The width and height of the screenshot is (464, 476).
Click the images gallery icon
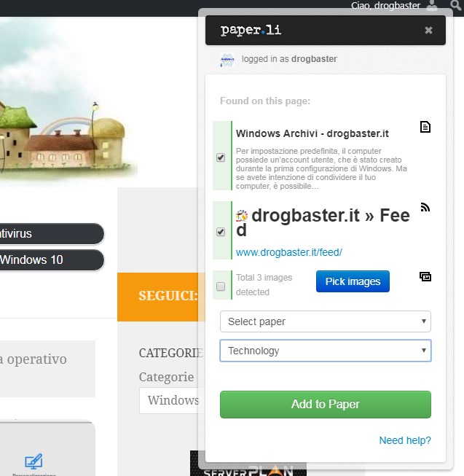425,276
